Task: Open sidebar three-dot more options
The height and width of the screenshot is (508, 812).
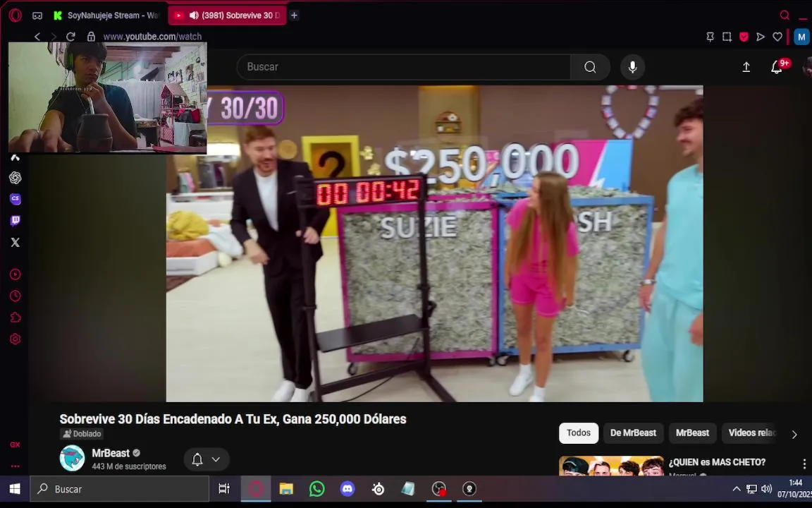Action: point(15,466)
